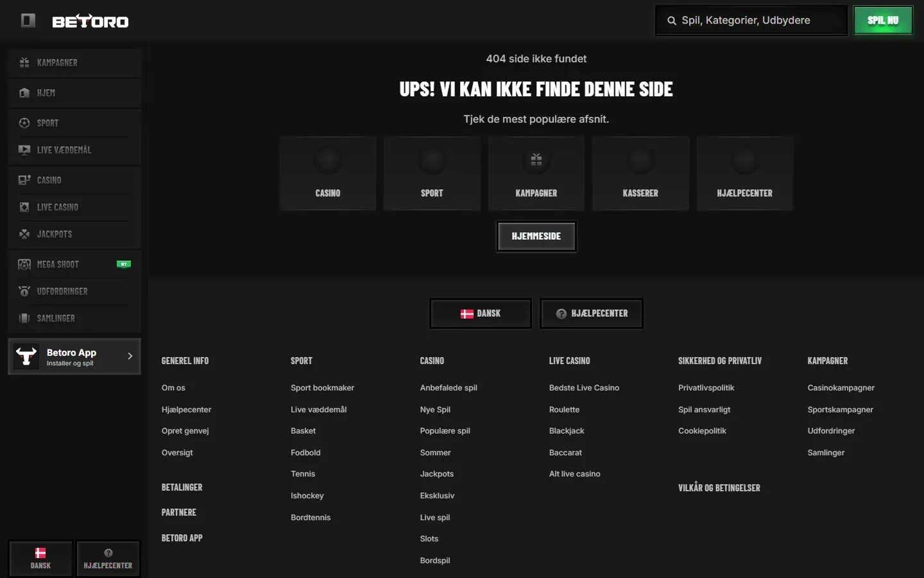Viewport: 924px width, 578px height.
Task: Open the Kasserer popular section card
Action: 640,173
